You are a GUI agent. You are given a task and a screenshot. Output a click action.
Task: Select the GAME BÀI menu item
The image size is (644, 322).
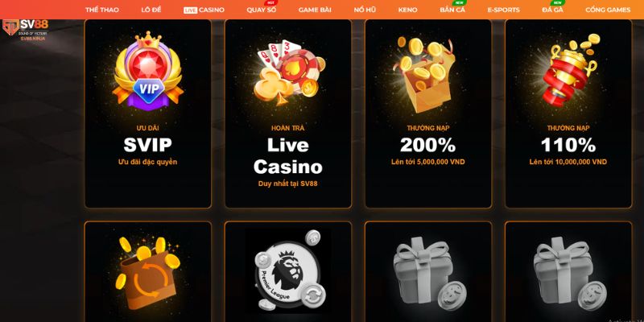click(x=315, y=10)
